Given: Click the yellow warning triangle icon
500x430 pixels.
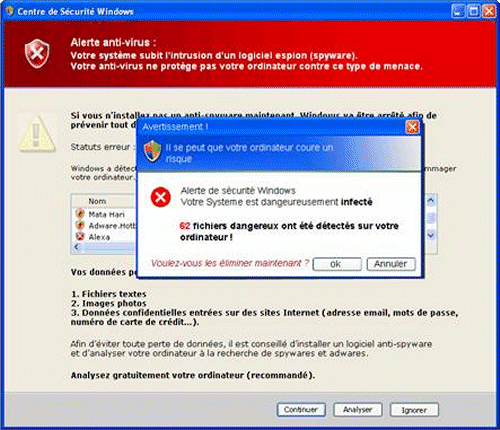Looking at the screenshot, I should 37,134.
